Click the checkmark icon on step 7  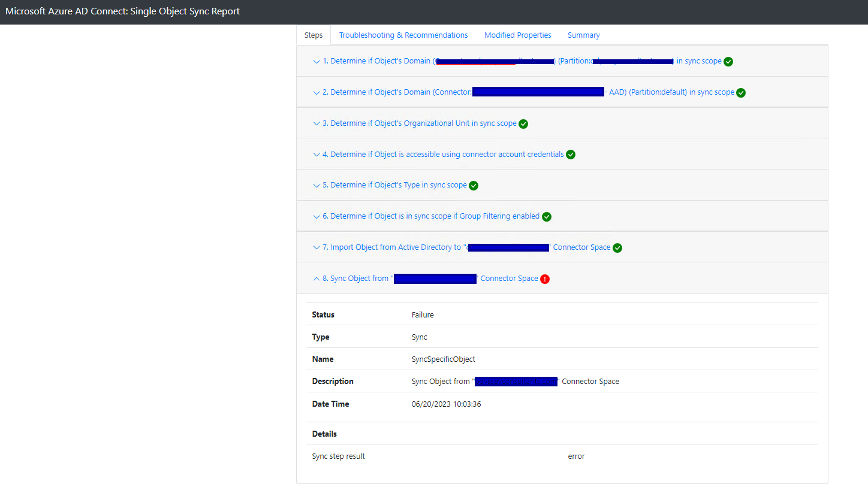pos(617,247)
